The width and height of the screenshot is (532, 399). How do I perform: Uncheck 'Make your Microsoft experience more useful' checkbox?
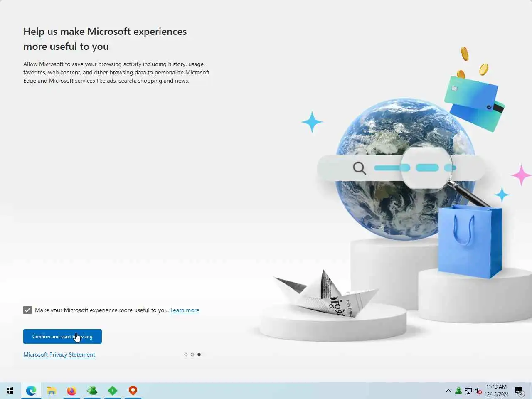tap(27, 310)
